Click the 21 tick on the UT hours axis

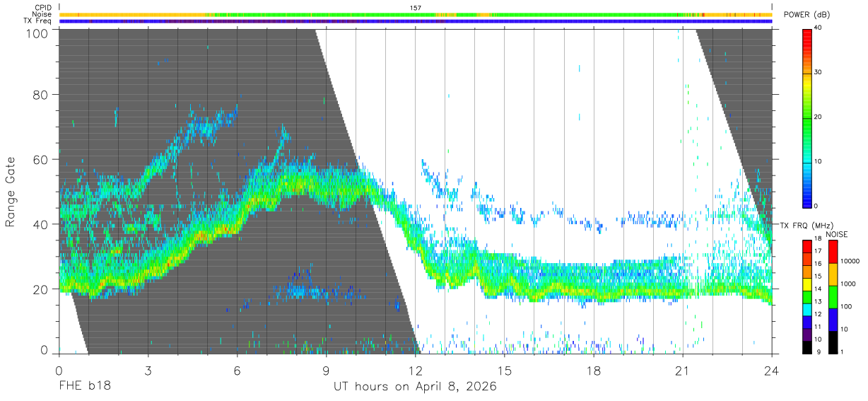tap(682, 371)
